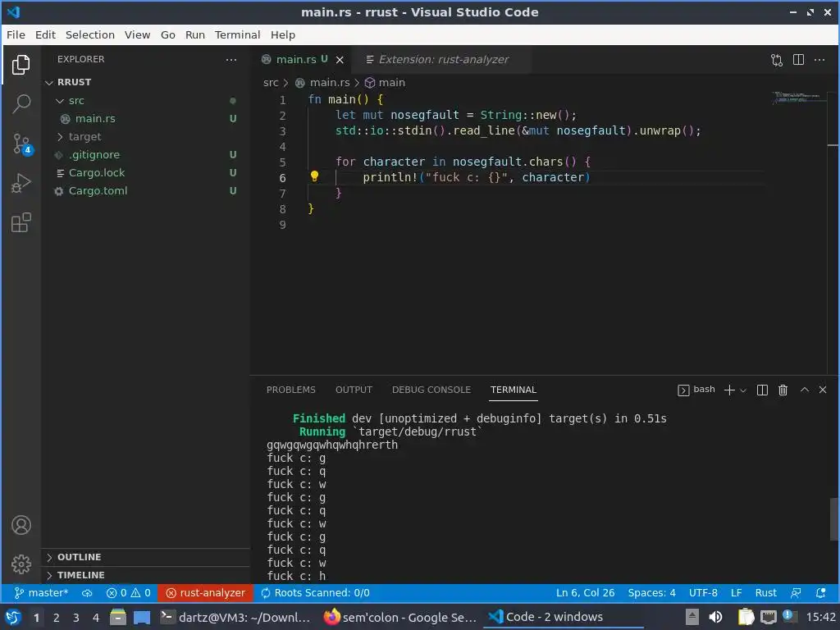Split the editor to the right
The image size is (840, 630).
pyautogui.click(x=798, y=59)
